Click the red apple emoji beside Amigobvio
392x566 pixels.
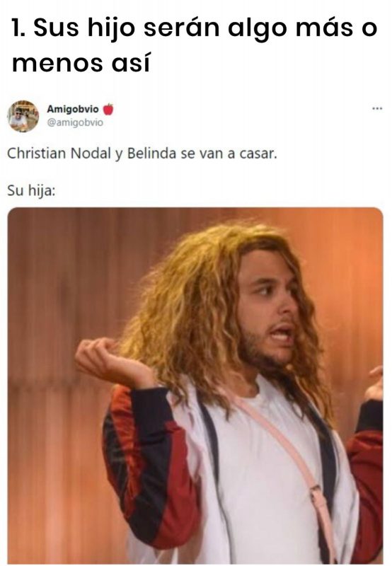click(108, 109)
